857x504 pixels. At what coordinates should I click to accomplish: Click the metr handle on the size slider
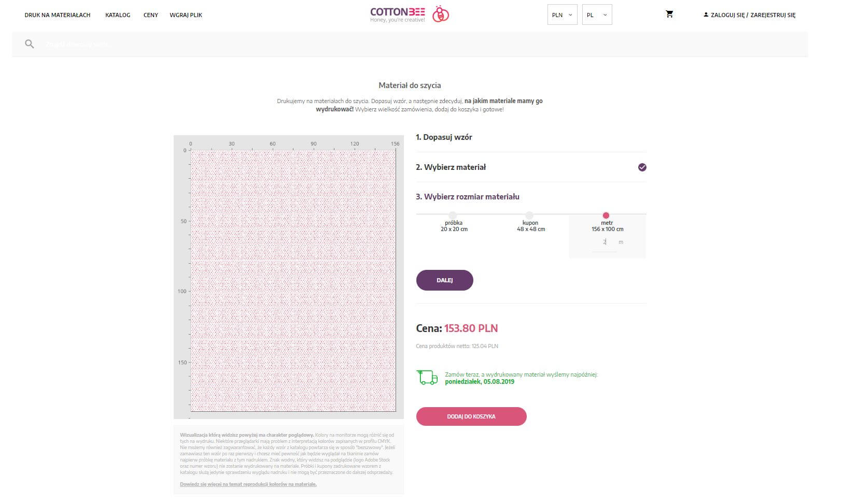(606, 214)
